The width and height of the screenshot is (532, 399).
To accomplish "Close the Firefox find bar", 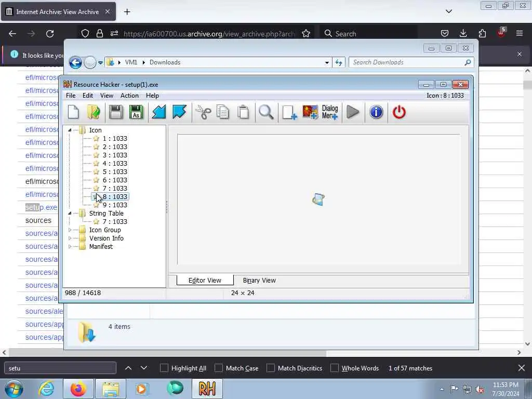I will [522, 368].
